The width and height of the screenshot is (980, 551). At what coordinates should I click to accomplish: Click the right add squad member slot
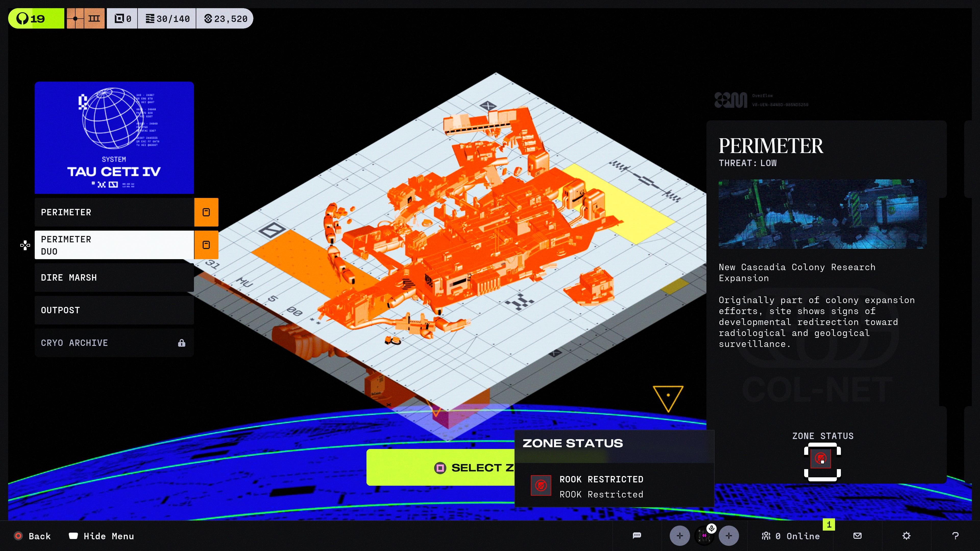(729, 536)
